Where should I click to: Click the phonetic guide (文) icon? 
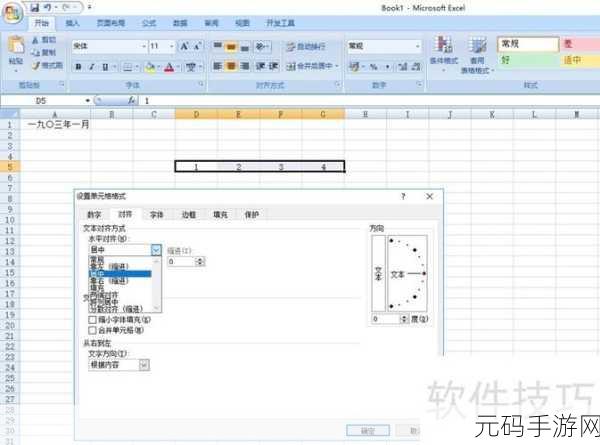point(191,67)
